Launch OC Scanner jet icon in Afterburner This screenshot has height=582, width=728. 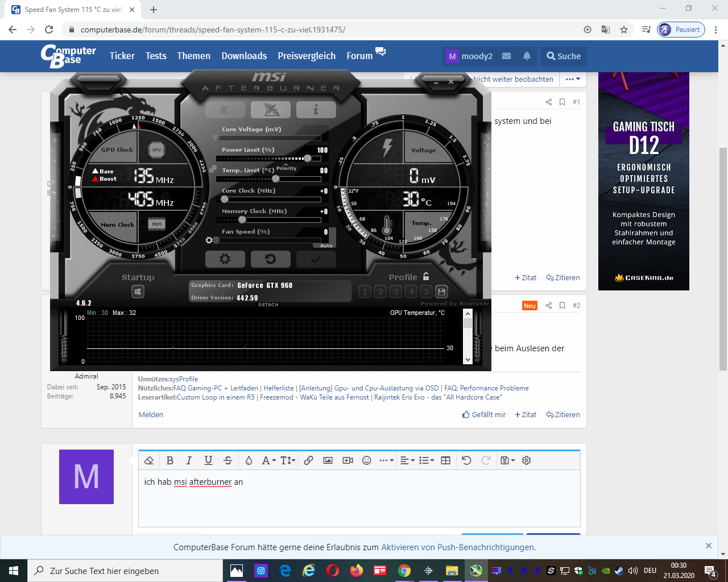pyautogui.click(x=271, y=110)
